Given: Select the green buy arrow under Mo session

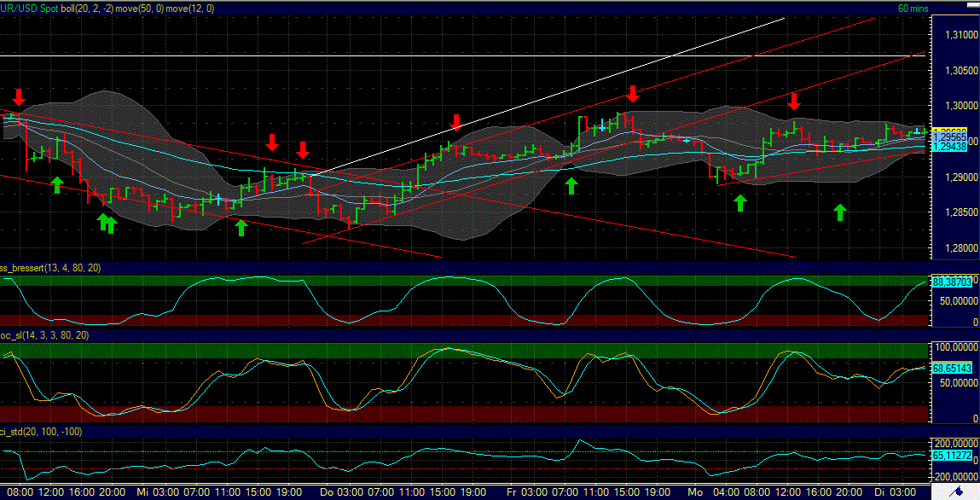Looking at the screenshot, I should click(x=739, y=202).
